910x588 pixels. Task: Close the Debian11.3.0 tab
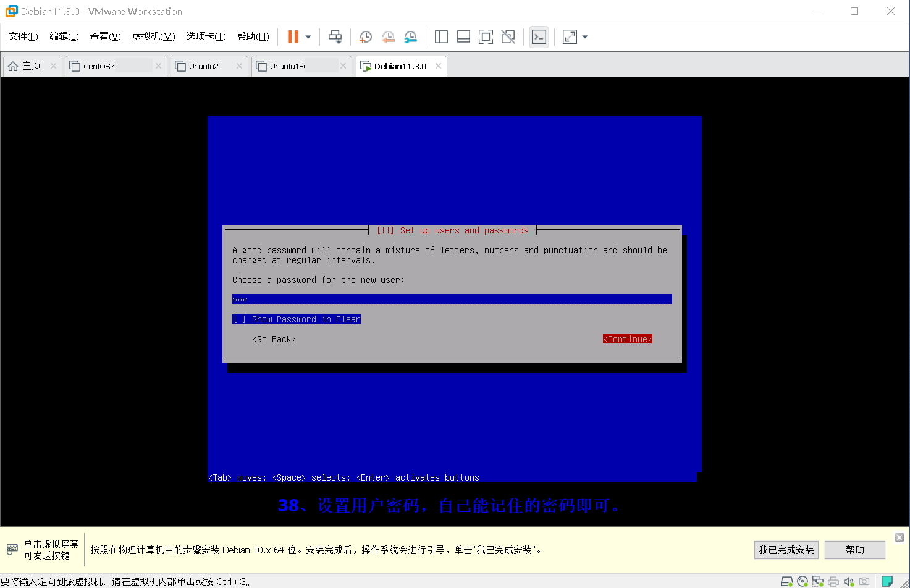tap(439, 66)
